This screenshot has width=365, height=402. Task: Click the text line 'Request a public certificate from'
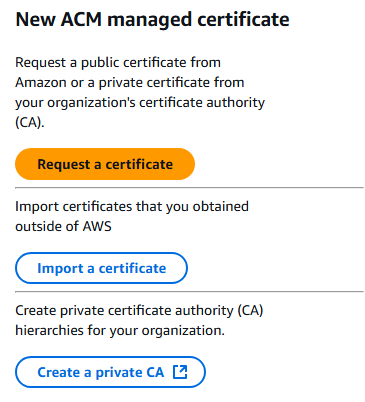pyautogui.click(x=118, y=63)
